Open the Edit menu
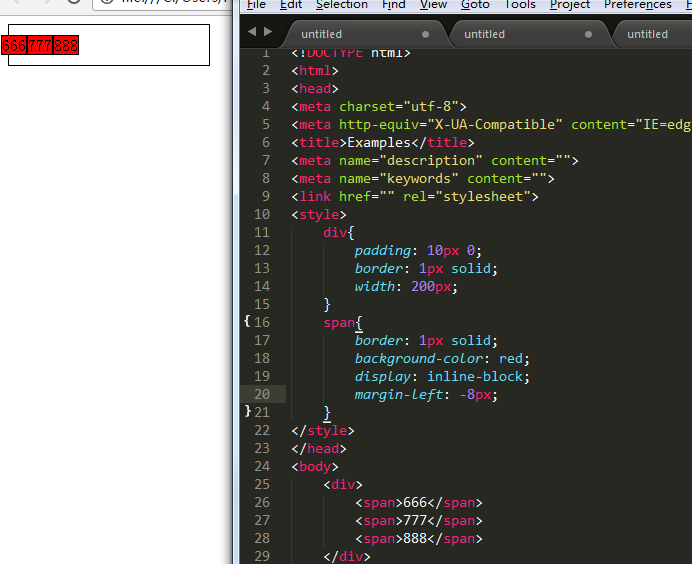The height and width of the screenshot is (564, 692). click(291, 4)
